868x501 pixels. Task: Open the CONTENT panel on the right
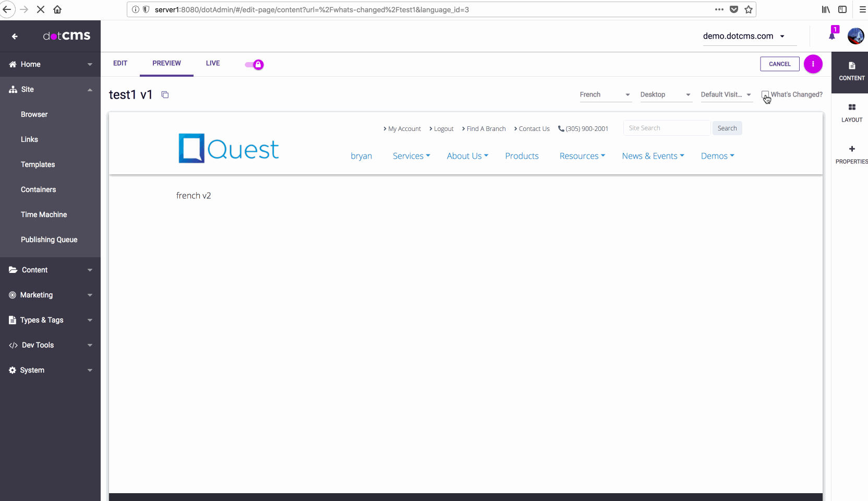click(851, 72)
